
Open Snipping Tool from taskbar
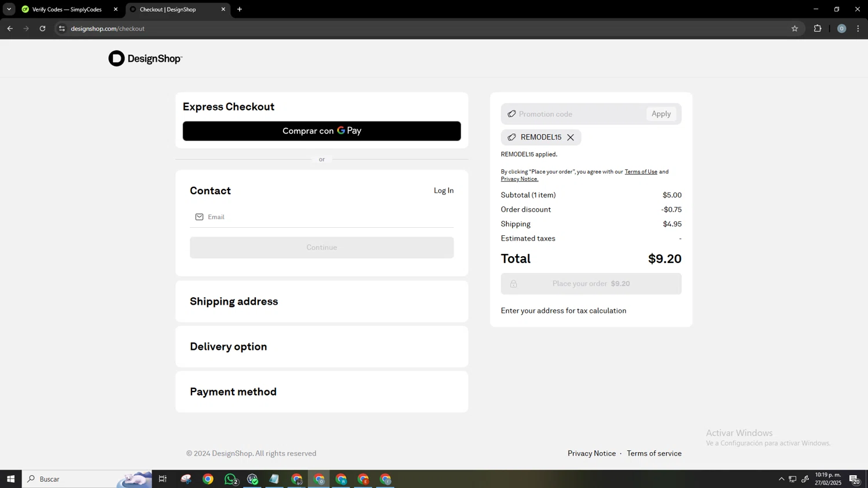click(186, 479)
